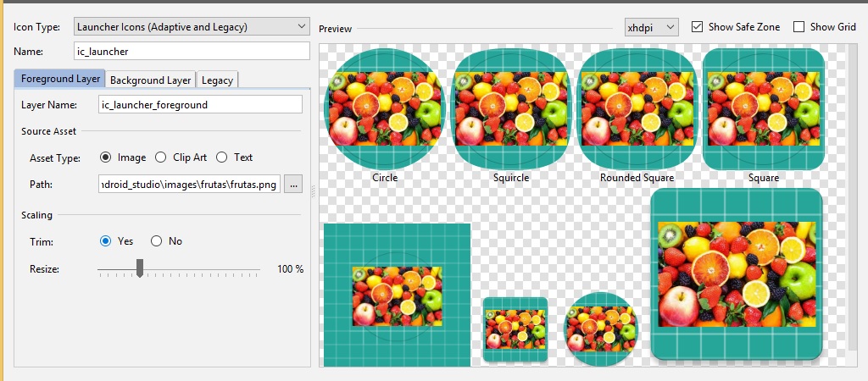Click the full bleed layers preview image
868x381 pixels.
click(x=397, y=295)
